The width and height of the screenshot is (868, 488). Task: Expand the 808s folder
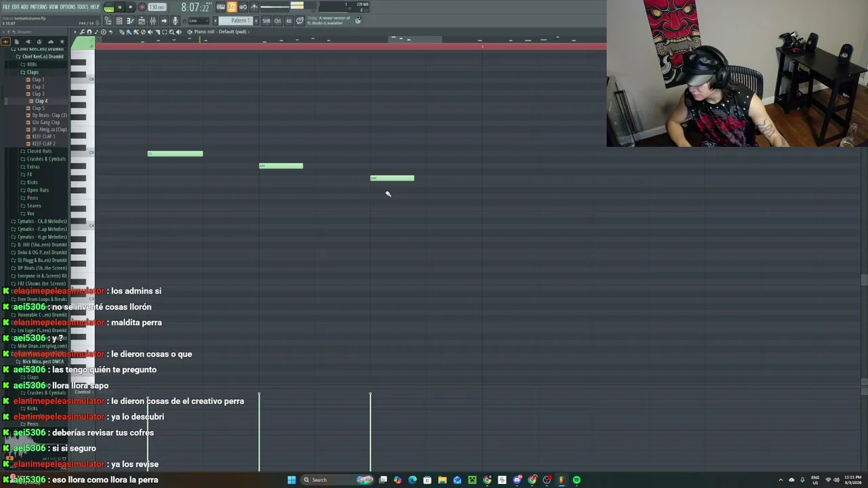point(32,64)
